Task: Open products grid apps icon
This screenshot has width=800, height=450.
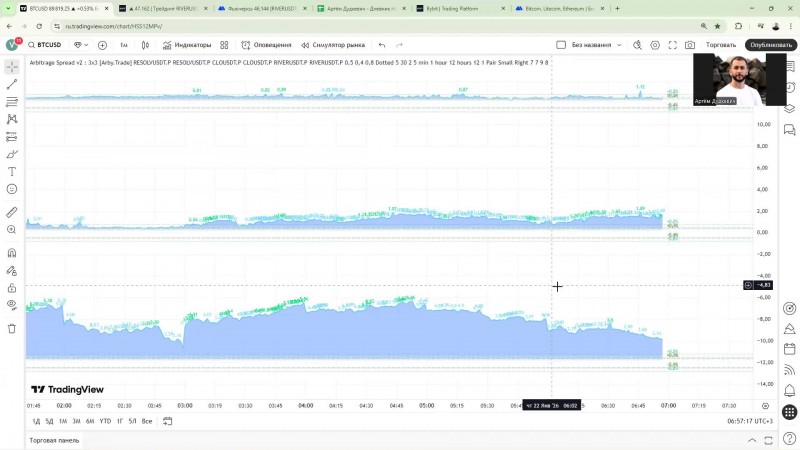Action: click(x=789, y=412)
